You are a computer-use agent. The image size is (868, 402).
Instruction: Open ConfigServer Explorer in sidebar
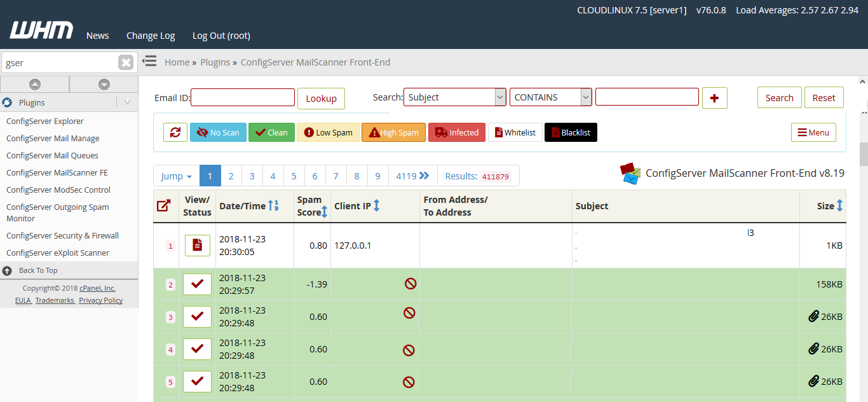45,121
